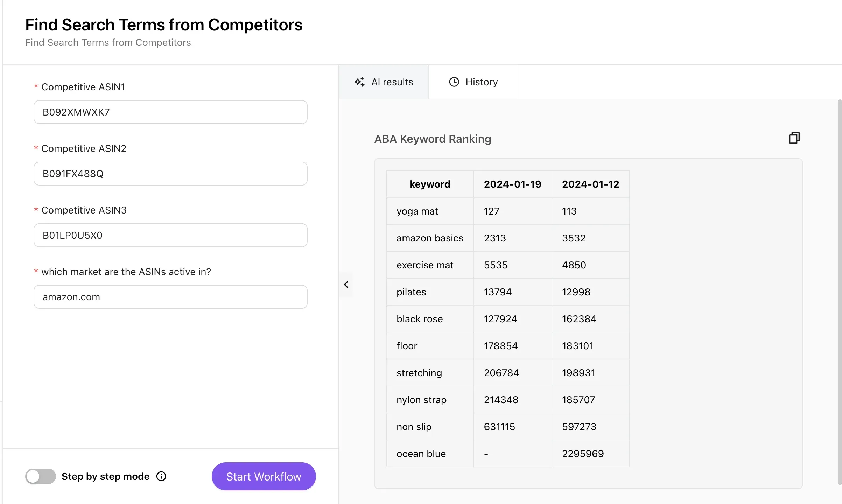
Task: Click the market field showing amazon.com
Action: coord(170,297)
